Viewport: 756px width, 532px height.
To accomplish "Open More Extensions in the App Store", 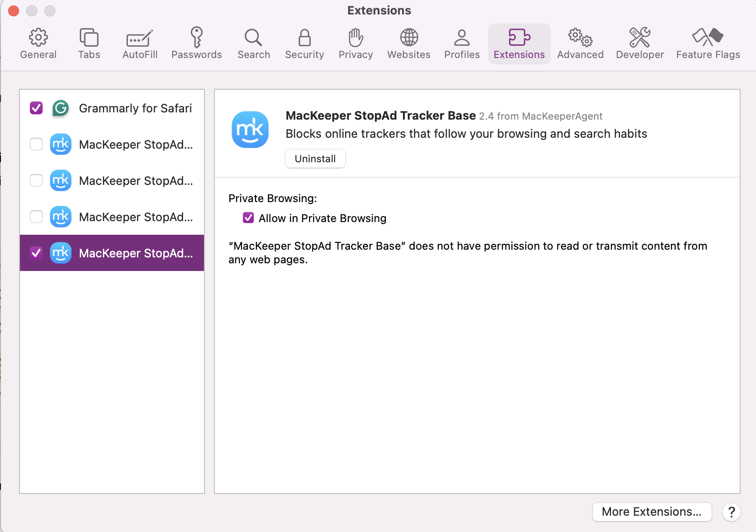I will click(652, 512).
